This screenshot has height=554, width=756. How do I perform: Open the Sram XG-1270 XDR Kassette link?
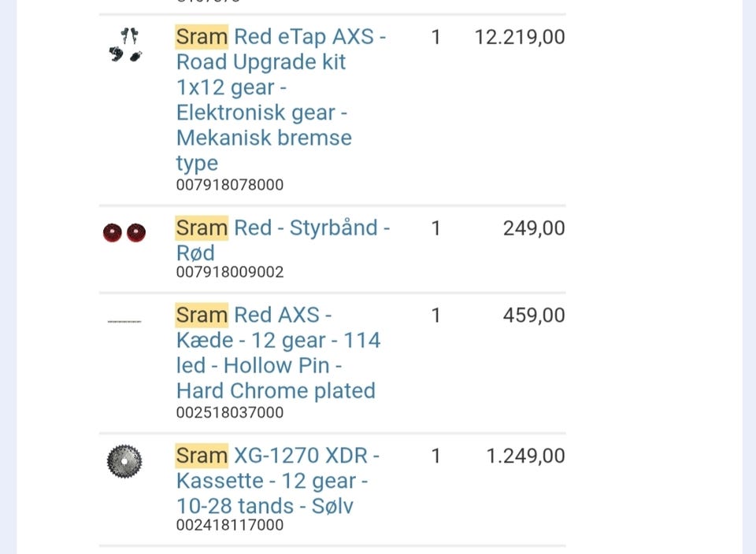[x=277, y=480]
